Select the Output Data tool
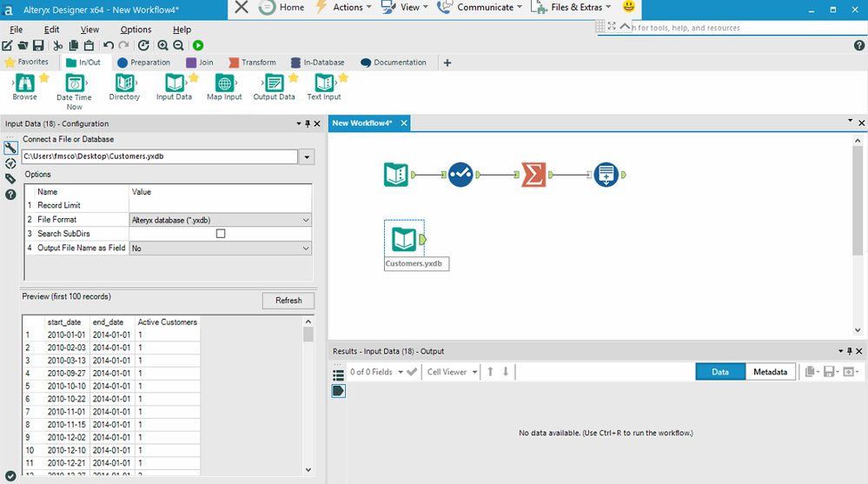The width and height of the screenshot is (868, 484). 274,87
